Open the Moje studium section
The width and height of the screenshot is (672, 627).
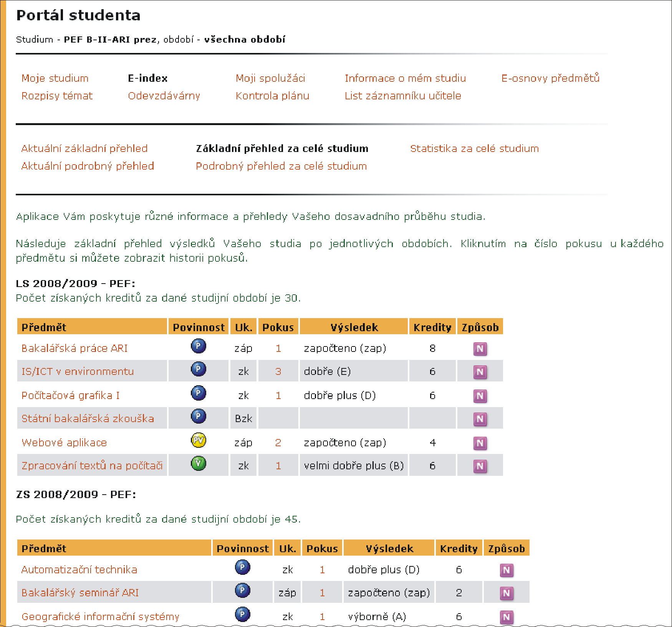(55, 78)
